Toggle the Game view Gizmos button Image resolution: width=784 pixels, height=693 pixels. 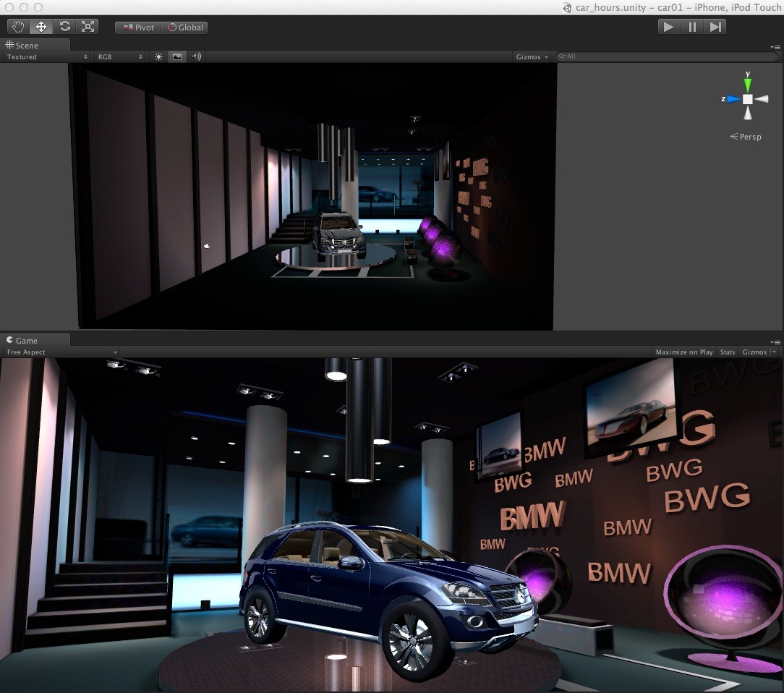(754, 352)
